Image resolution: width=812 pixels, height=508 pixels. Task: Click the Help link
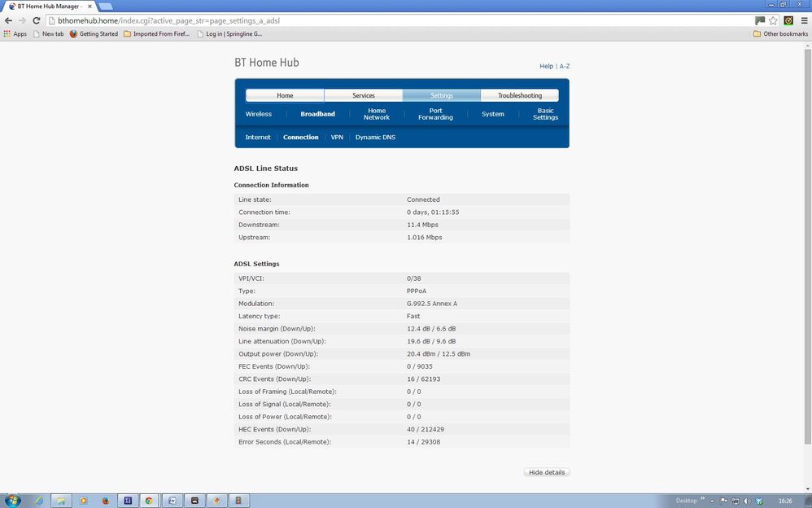click(x=546, y=67)
